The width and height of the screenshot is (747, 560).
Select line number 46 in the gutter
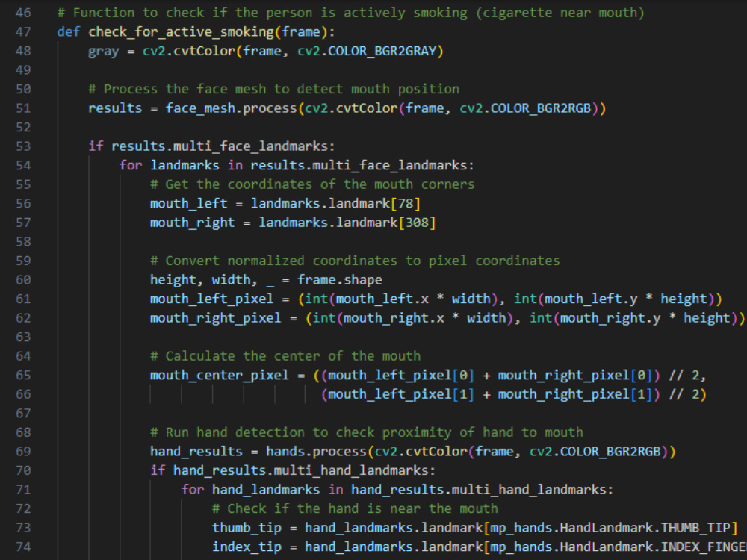click(23, 13)
